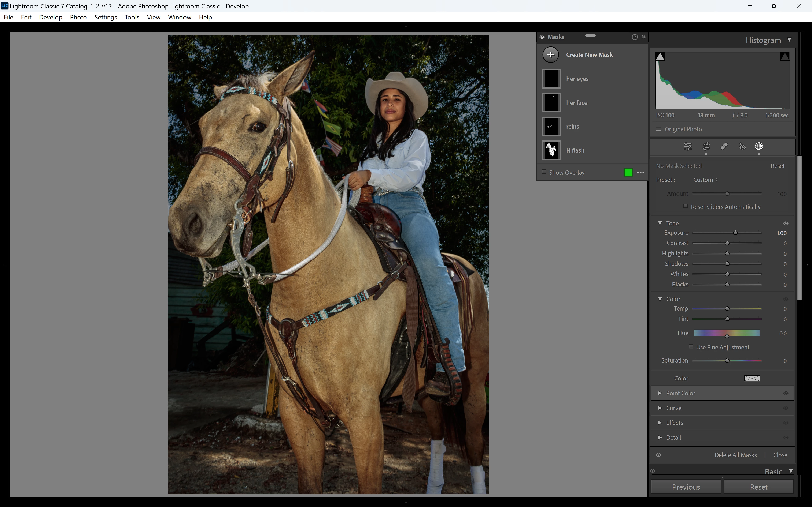This screenshot has height=507, width=812.
Task: Open Masks panel help icon
Action: point(635,37)
